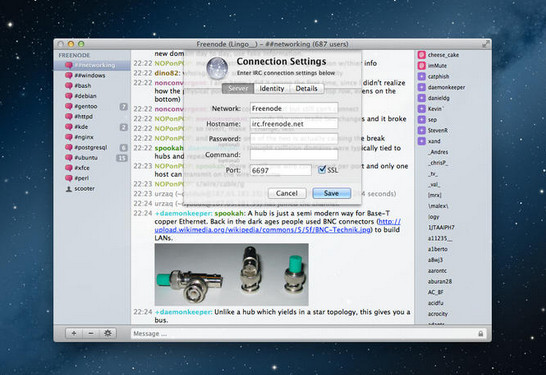
Task: Click the #httpd channel bubble icon
Action: [x=69, y=116]
